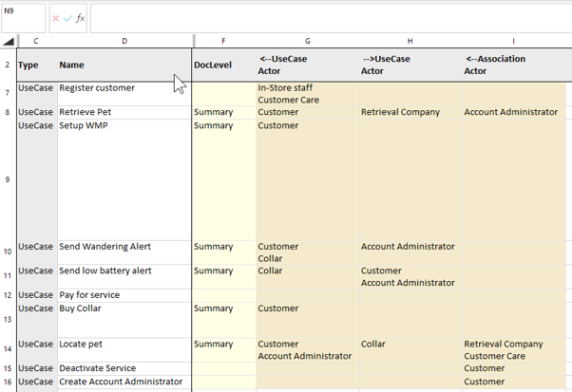Select the 'Send low battery alert' cell
The image size is (572, 392).
click(x=124, y=277)
